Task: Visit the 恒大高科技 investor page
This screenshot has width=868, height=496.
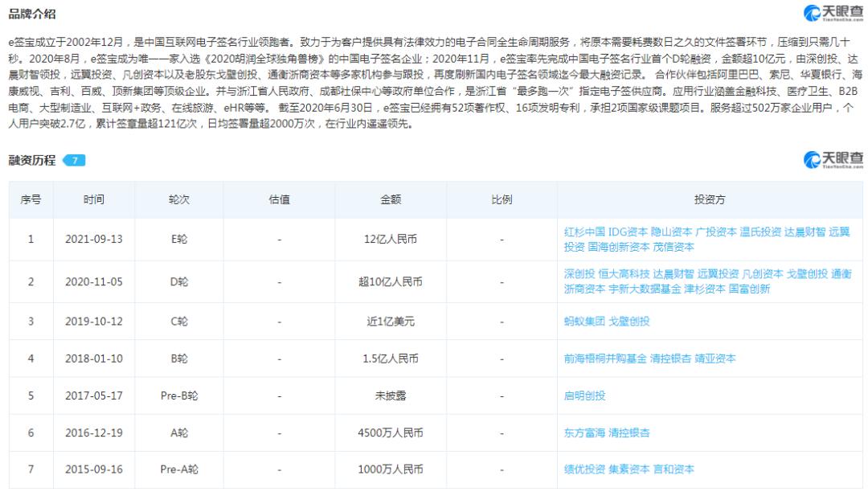Action: [624, 274]
